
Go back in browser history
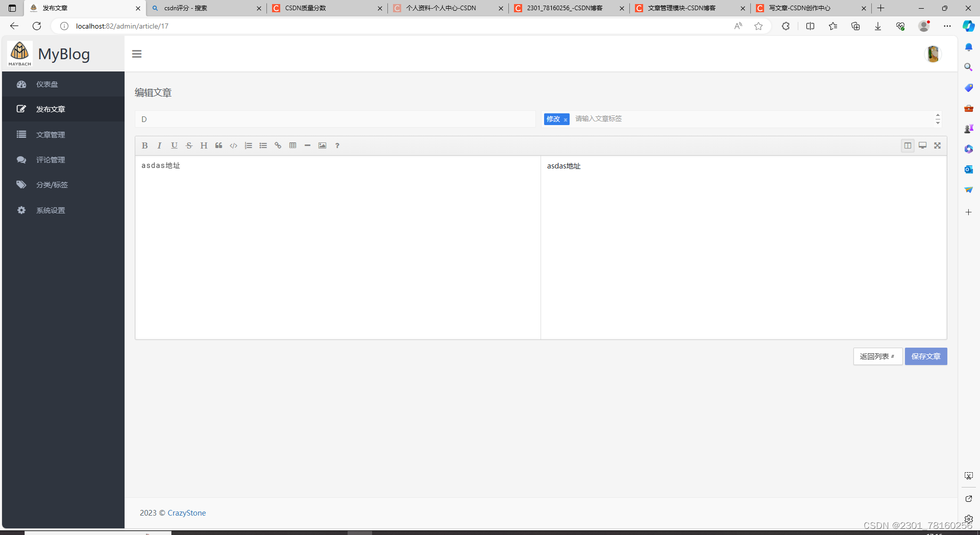[14, 26]
